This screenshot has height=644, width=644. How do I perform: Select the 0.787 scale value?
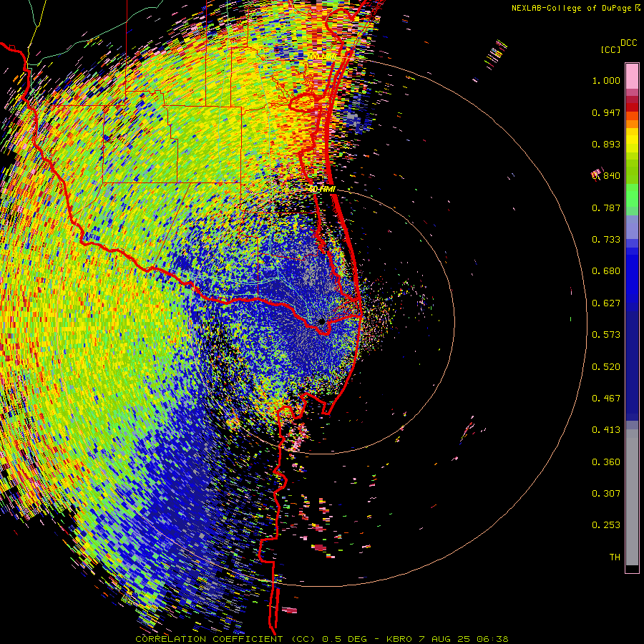point(606,208)
